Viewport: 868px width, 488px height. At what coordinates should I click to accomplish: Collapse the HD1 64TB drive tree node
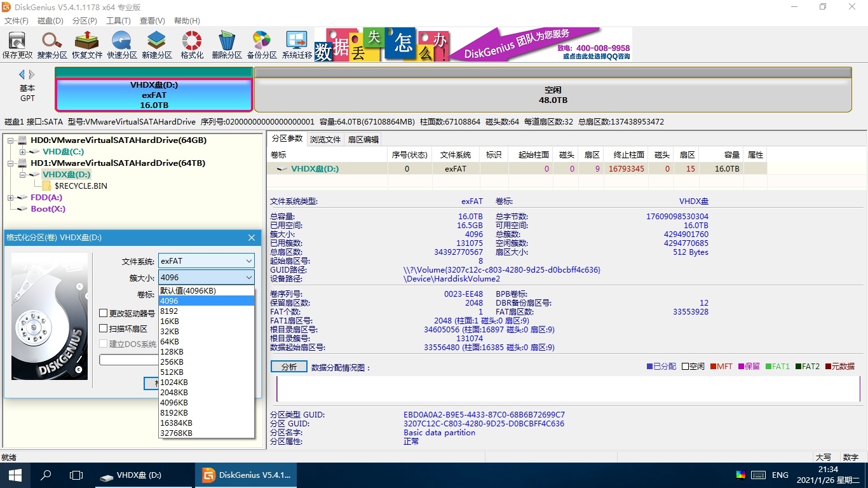(x=11, y=163)
